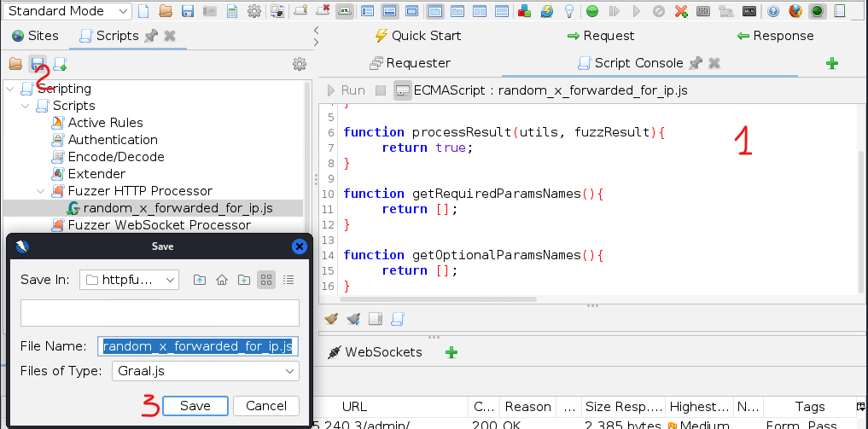
Task: Open the Requester tab
Action: 410,63
